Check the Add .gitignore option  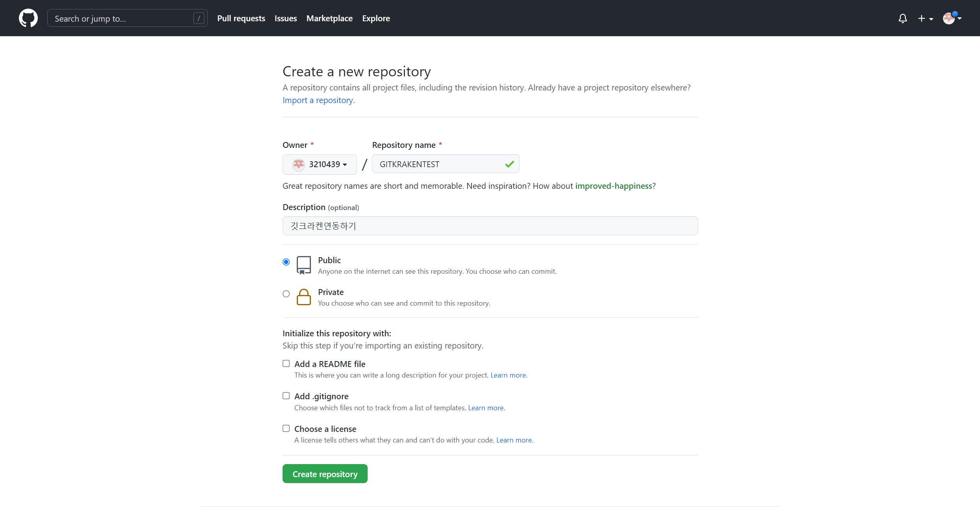pyautogui.click(x=286, y=396)
